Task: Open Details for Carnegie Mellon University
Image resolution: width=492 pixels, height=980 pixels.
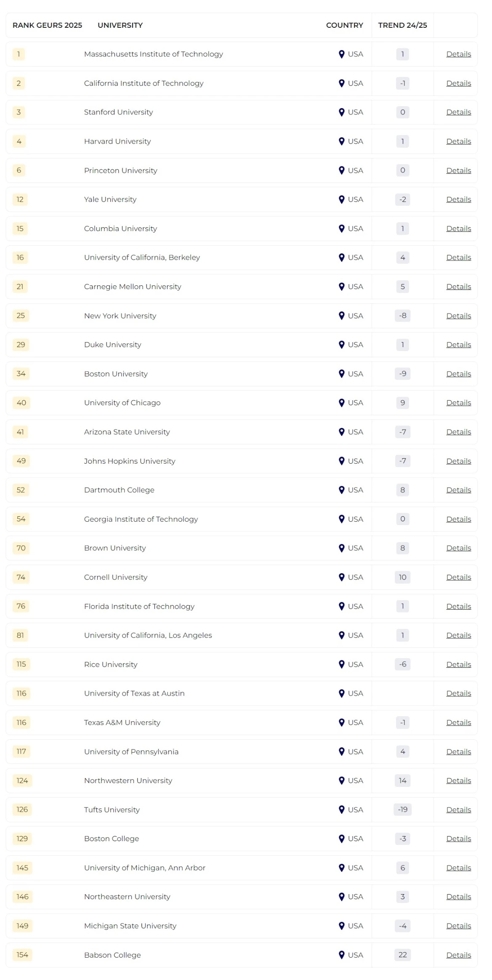Action: click(x=458, y=287)
